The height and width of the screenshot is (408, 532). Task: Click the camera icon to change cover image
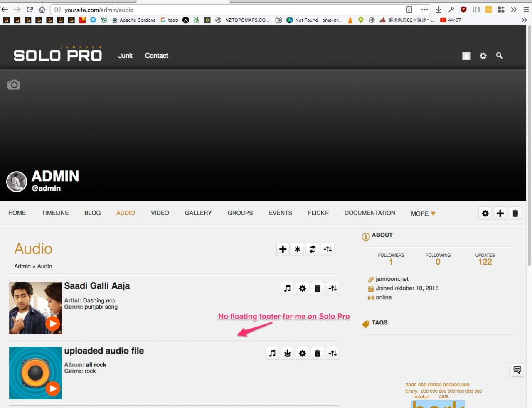click(x=14, y=85)
